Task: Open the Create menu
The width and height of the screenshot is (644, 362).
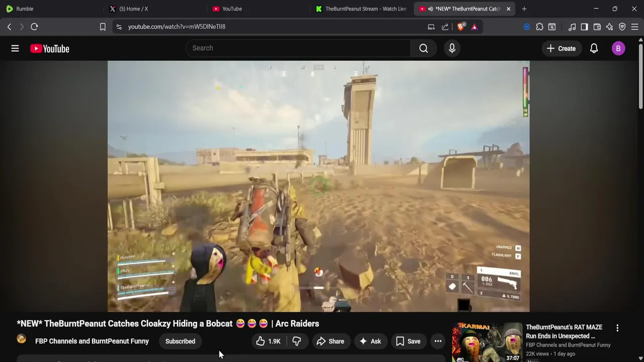Action: (561, 48)
